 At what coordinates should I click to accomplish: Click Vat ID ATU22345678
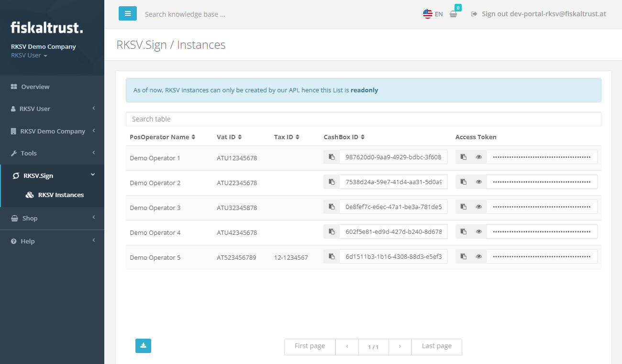pos(237,183)
